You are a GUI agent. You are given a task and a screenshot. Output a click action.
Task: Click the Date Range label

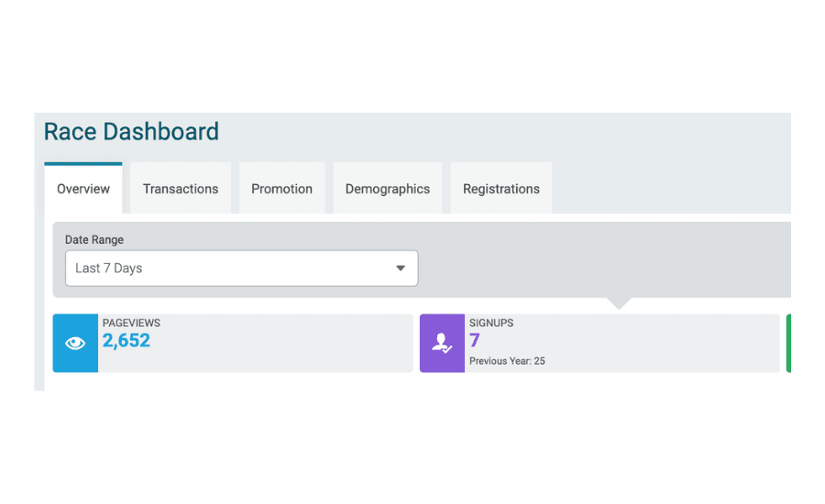coord(94,240)
